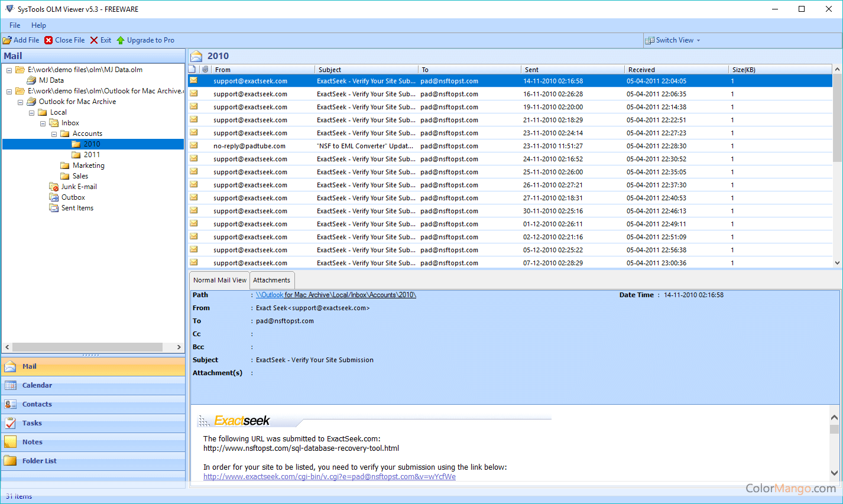The width and height of the screenshot is (843, 504).
Task: Click the Contacts icon in navigation pane
Action: (10, 405)
